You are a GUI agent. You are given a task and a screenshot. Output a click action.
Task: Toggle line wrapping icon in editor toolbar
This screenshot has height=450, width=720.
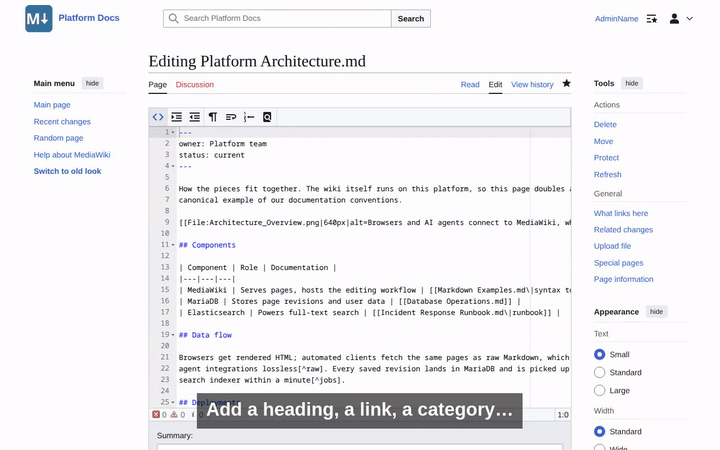[231, 117]
